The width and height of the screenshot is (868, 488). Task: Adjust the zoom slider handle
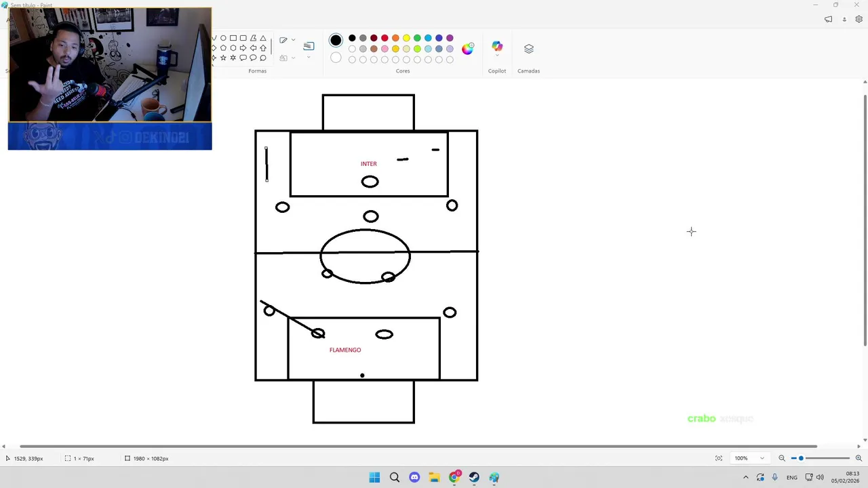(x=801, y=458)
